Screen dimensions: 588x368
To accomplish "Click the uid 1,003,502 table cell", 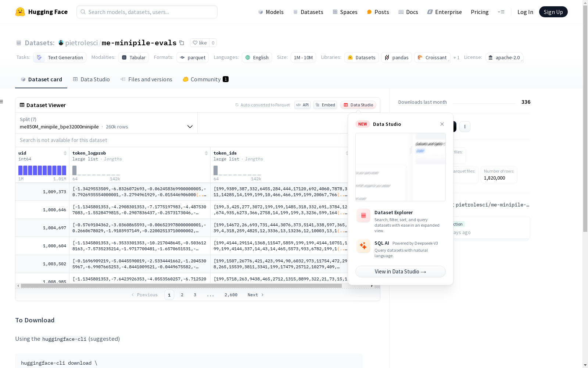I will point(42,264).
